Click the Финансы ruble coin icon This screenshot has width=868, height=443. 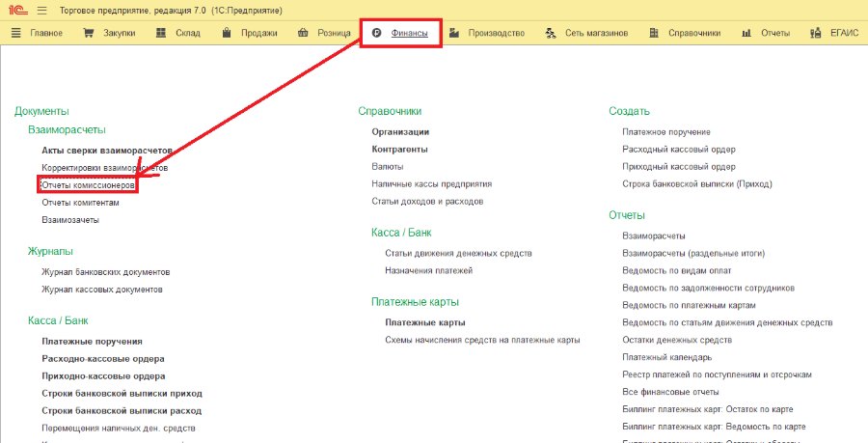pyautogui.click(x=377, y=33)
